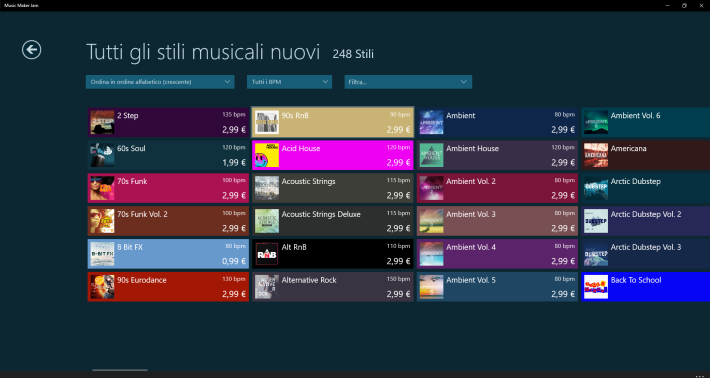Open the 60s Soul cover art
The height and width of the screenshot is (378, 710).
[102, 155]
